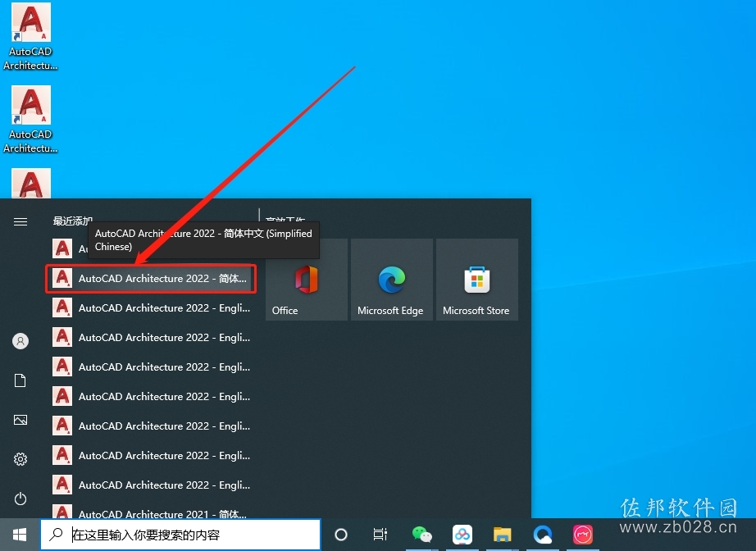Open the pink app icon on taskbar
This screenshot has height=551, width=756.
coord(582,535)
